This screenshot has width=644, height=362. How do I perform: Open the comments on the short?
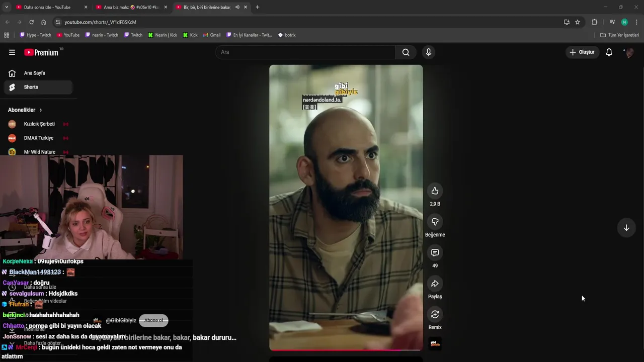click(435, 252)
